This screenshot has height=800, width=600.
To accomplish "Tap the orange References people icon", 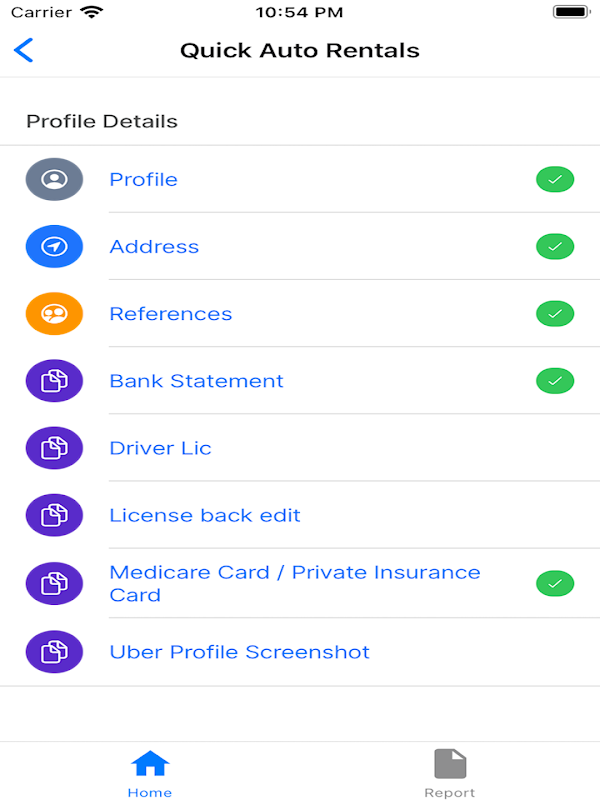I will (x=54, y=314).
